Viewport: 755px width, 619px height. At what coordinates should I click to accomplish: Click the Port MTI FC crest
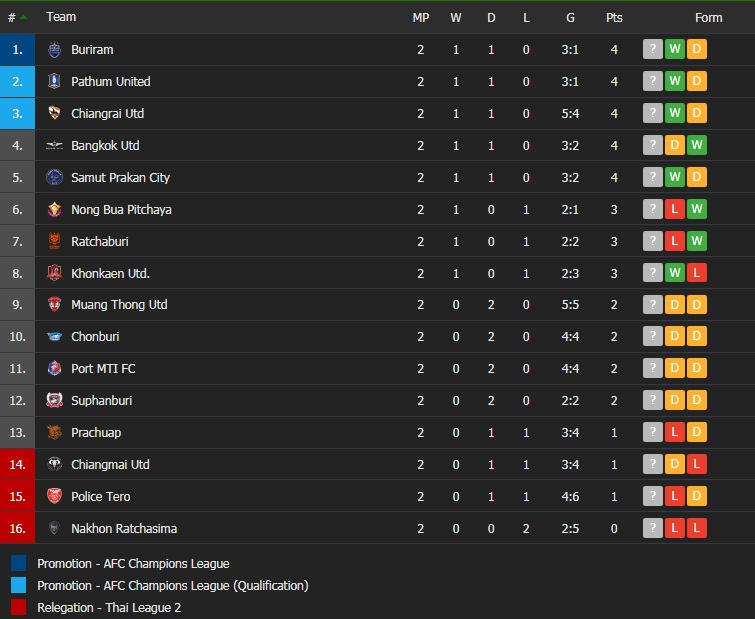(x=54, y=369)
